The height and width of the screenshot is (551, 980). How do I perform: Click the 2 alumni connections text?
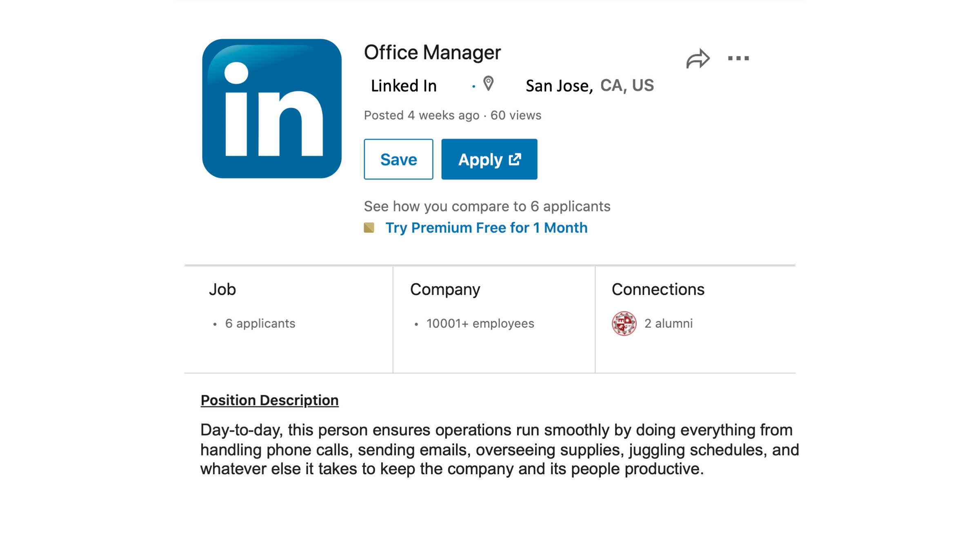668,323
